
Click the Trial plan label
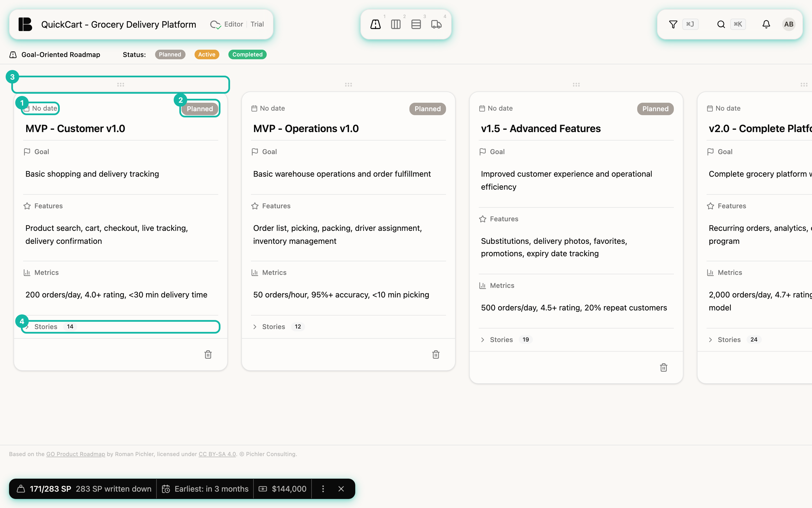257,24
